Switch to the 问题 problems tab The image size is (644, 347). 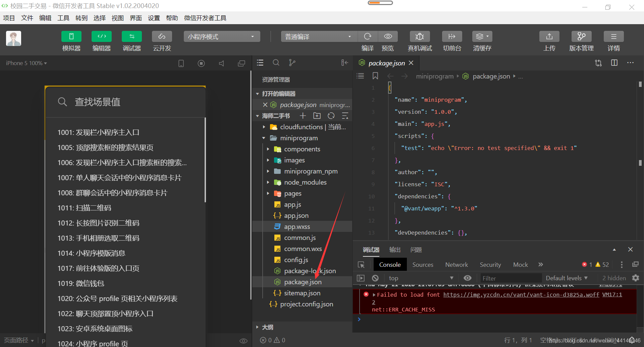coord(416,250)
